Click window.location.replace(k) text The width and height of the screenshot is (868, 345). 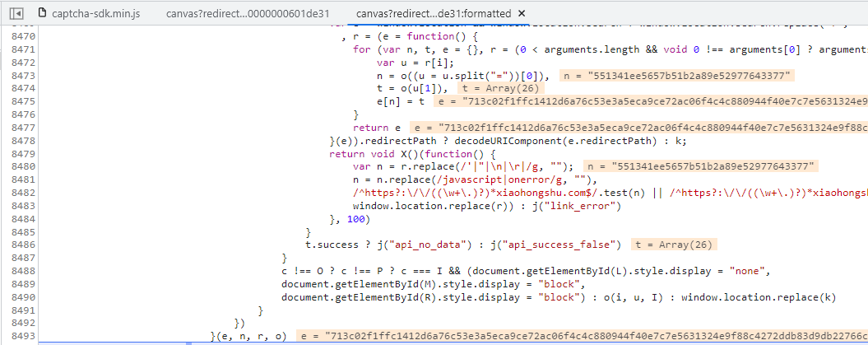(x=758, y=296)
